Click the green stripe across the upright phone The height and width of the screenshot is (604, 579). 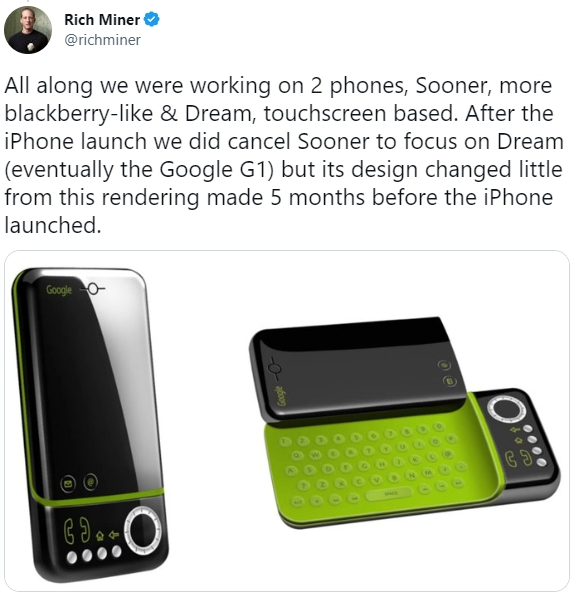(97, 498)
